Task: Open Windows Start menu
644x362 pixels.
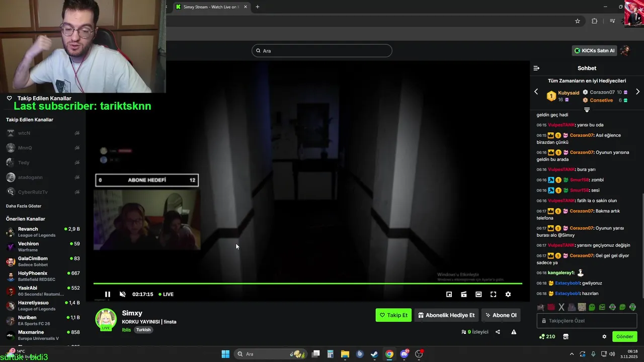Action: 225,354
